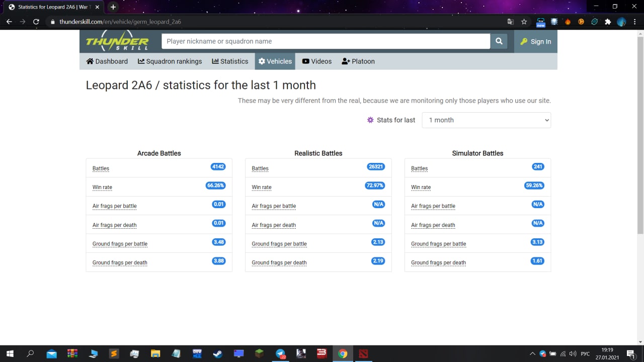Open the Chrome three-dot menu
The image size is (644, 362).
pyautogui.click(x=635, y=22)
